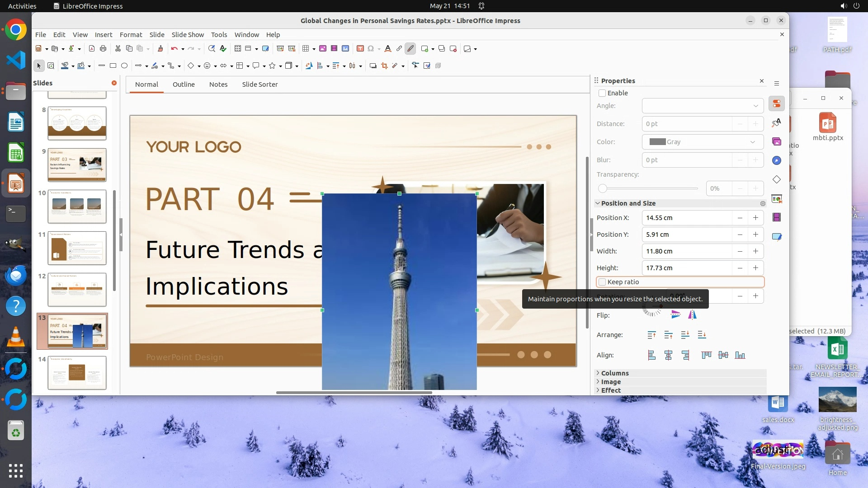Click the Export as PDF icon
868x488 pixels.
coord(92,49)
